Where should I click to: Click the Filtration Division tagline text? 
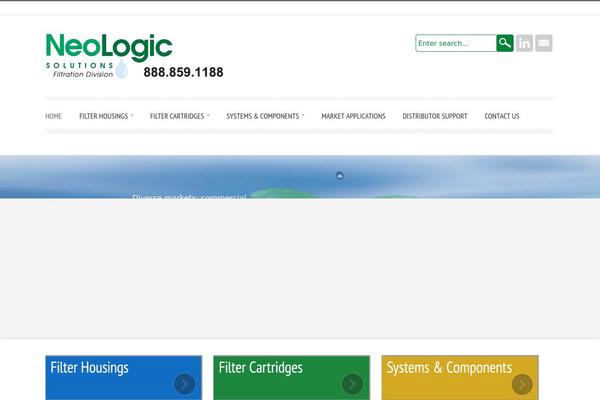(x=83, y=74)
